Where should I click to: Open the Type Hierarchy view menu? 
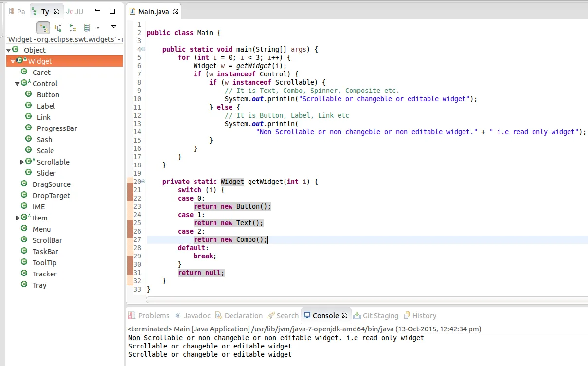click(x=114, y=27)
